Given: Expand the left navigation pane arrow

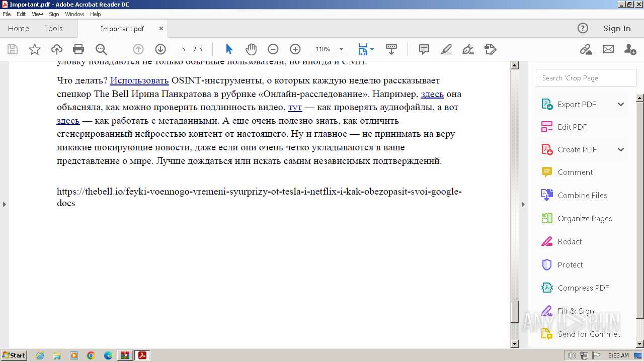Looking at the screenshot, I should [5, 204].
